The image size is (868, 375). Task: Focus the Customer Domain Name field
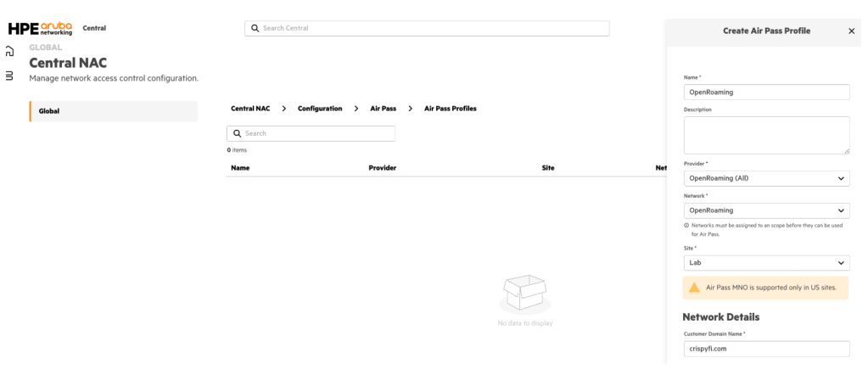click(765, 349)
